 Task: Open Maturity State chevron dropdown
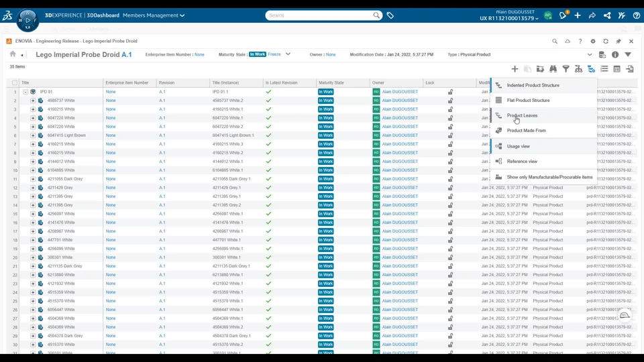click(288, 54)
